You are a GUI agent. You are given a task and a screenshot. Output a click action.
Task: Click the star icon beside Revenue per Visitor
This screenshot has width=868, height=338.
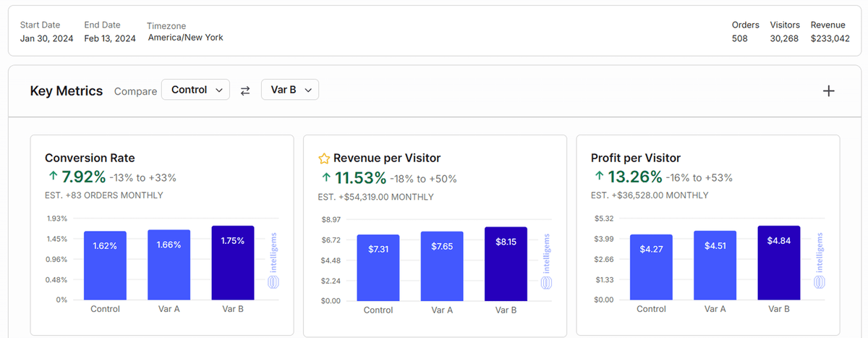pyautogui.click(x=324, y=159)
